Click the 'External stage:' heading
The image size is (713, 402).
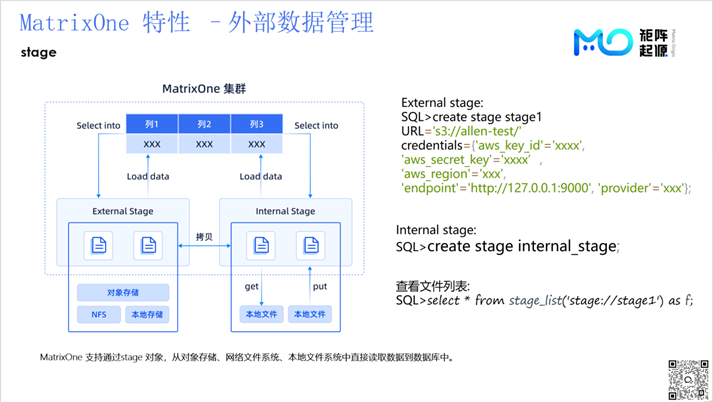pos(442,103)
